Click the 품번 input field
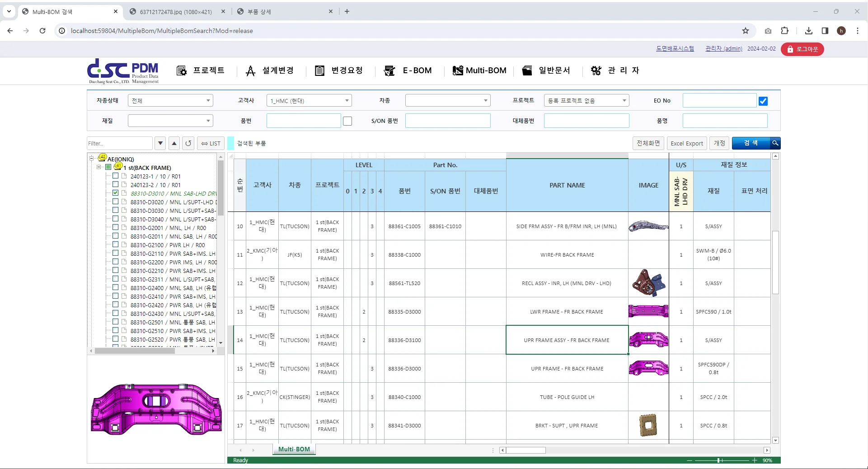 304,121
